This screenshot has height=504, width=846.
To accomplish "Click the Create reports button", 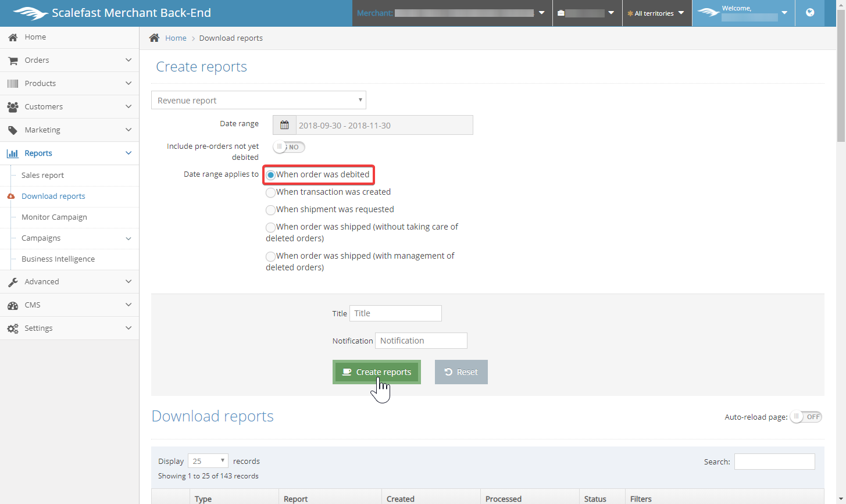I will tap(377, 372).
